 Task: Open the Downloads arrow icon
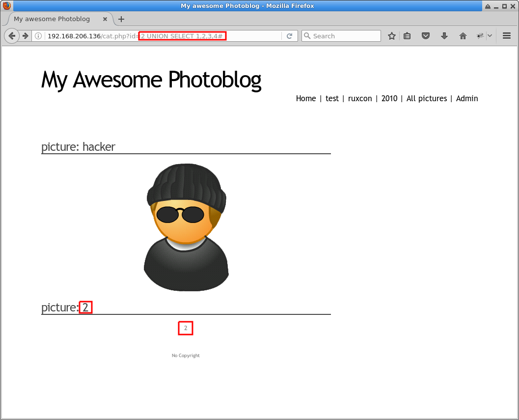[444, 36]
